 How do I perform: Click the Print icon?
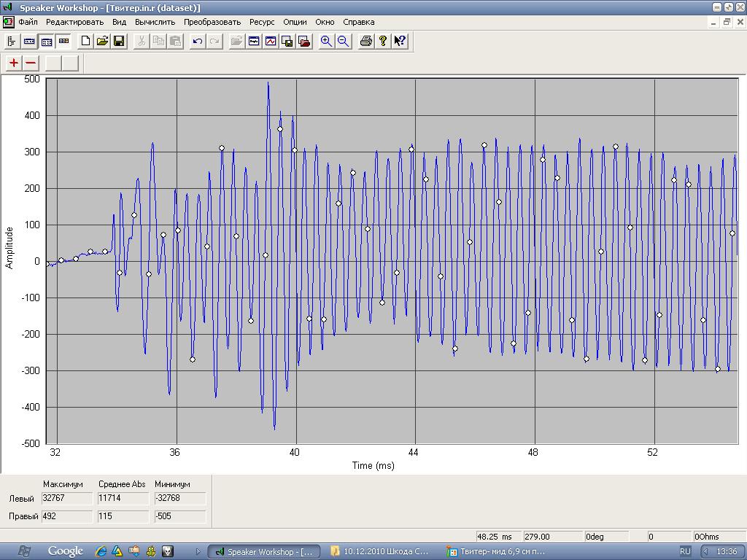click(366, 42)
